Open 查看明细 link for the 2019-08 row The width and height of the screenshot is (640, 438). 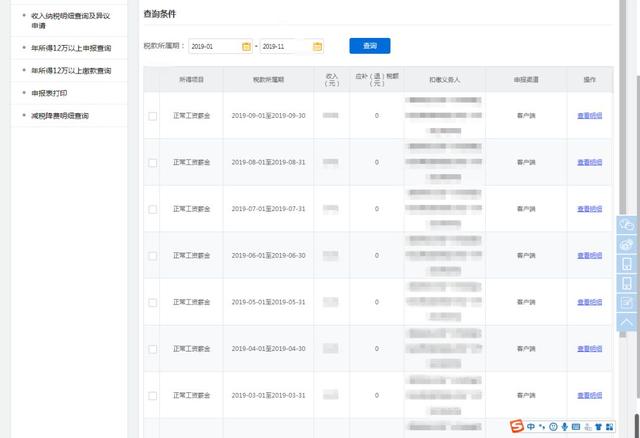click(589, 162)
